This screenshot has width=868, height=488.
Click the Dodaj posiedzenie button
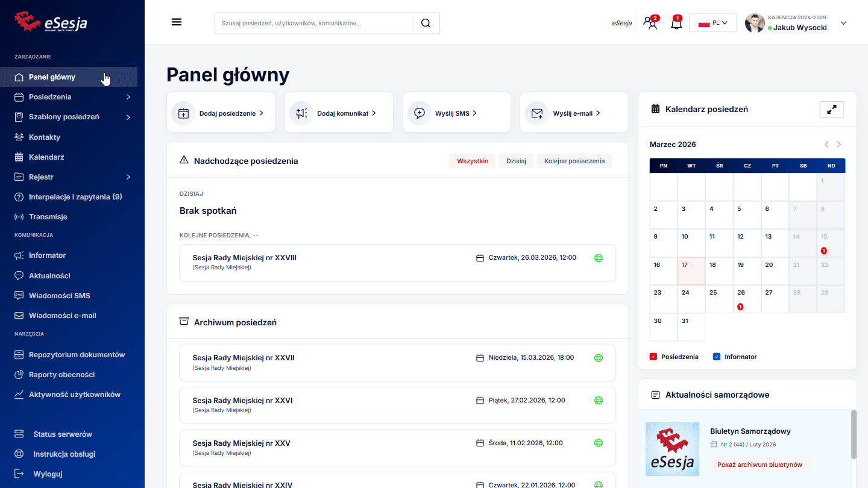click(221, 113)
